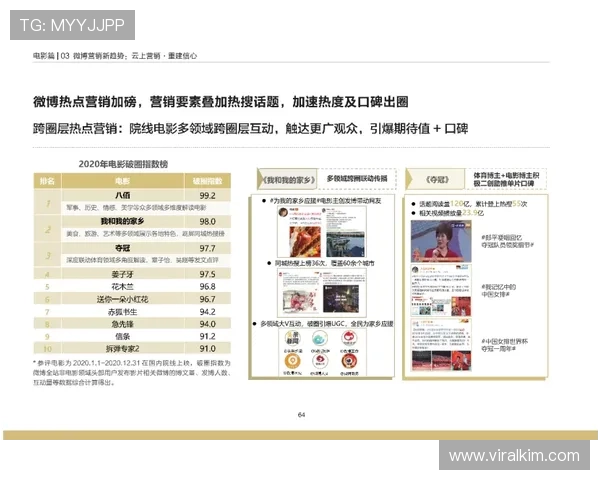This screenshot has height=480, width=600.
Task: Select score 96.8 in the table
Action: coord(207,286)
